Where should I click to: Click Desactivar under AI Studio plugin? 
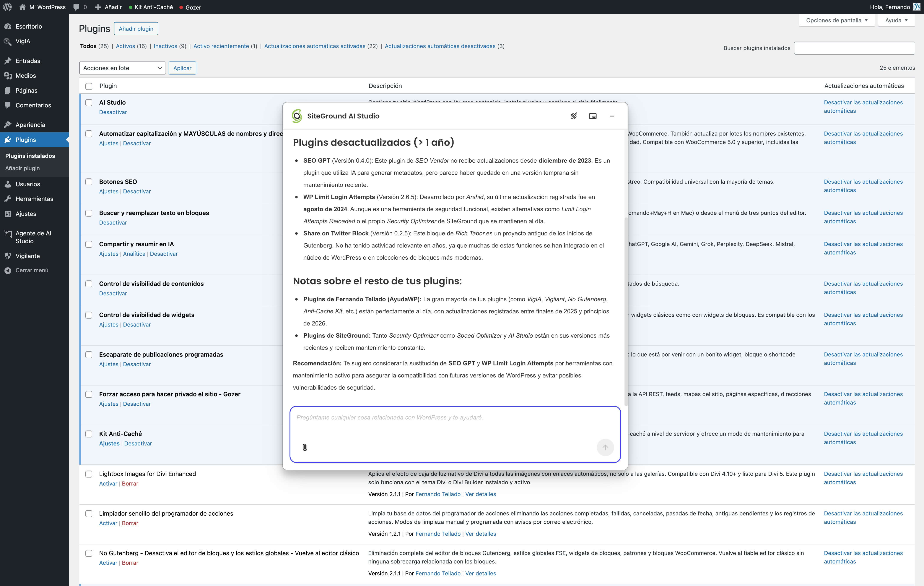coord(113,112)
